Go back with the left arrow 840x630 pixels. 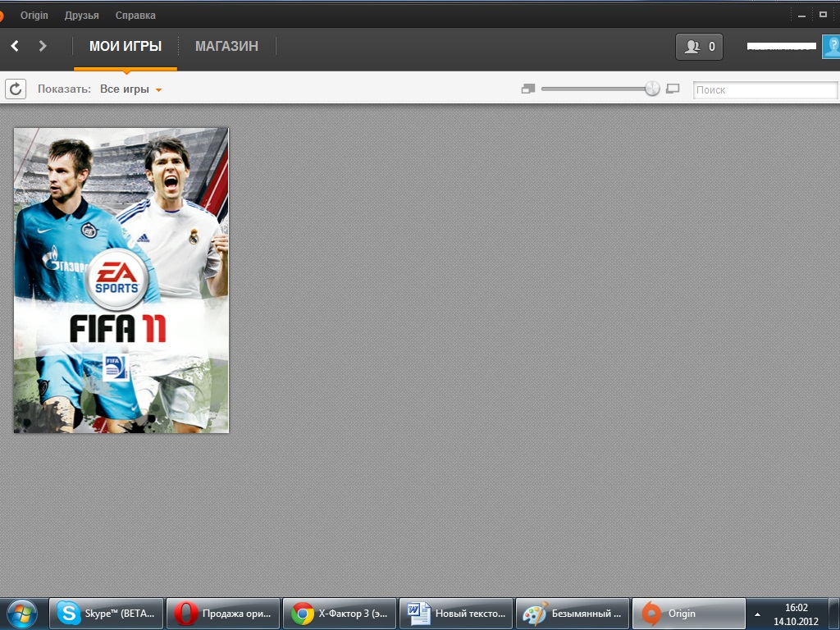click(15, 46)
